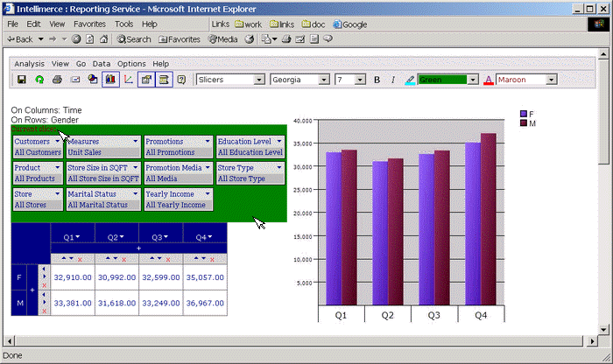Expand the Yearly Income slicer dropdown
613x364 pixels.
click(x=208, y=193)
